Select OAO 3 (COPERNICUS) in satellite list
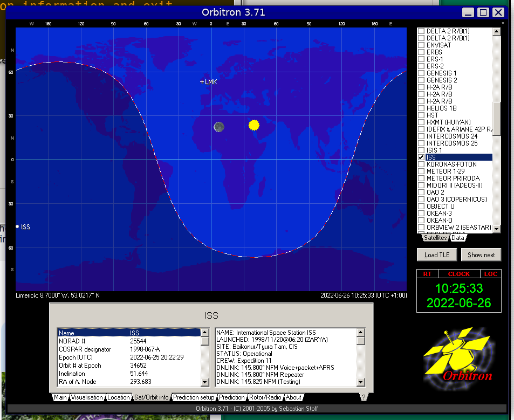The width and height of the screenshot is (514, 420). tap(457, 199)
